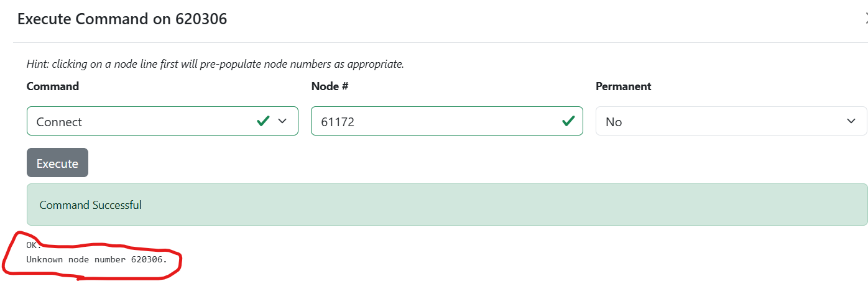868x281 pixels.
Task: Click the Permanent field label
Action: [623, 86]
